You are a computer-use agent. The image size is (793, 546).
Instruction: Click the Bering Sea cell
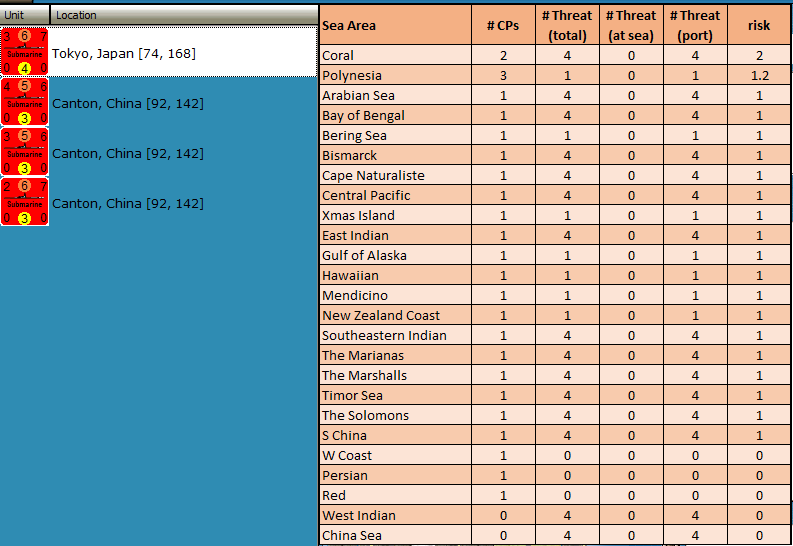(395, 135)
